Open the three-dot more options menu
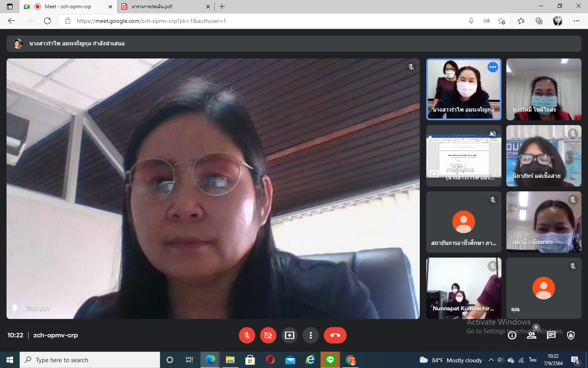The height and width of the screenshot is (368, 588). tap(311, 335)
